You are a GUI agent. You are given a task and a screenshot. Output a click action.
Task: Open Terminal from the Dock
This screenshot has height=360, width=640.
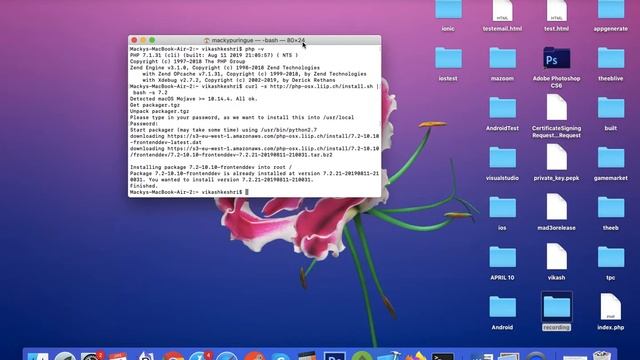(443, 356)
